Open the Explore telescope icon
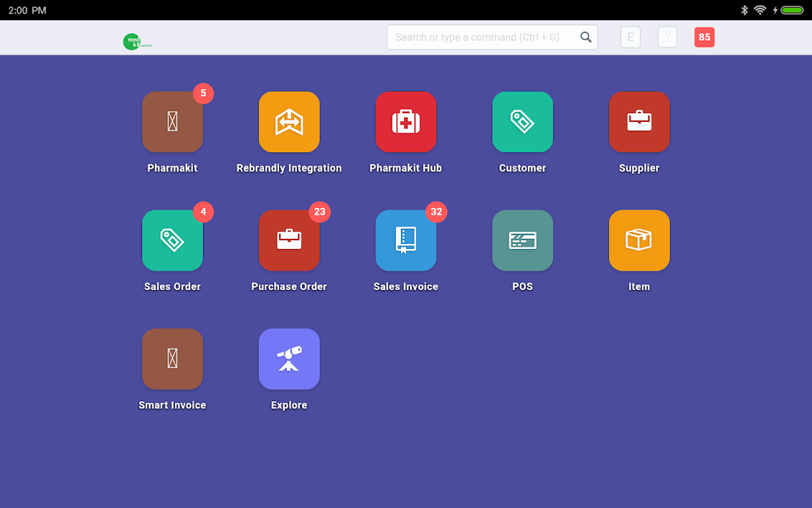The image size is (812, 508). [x=289, y=359]
